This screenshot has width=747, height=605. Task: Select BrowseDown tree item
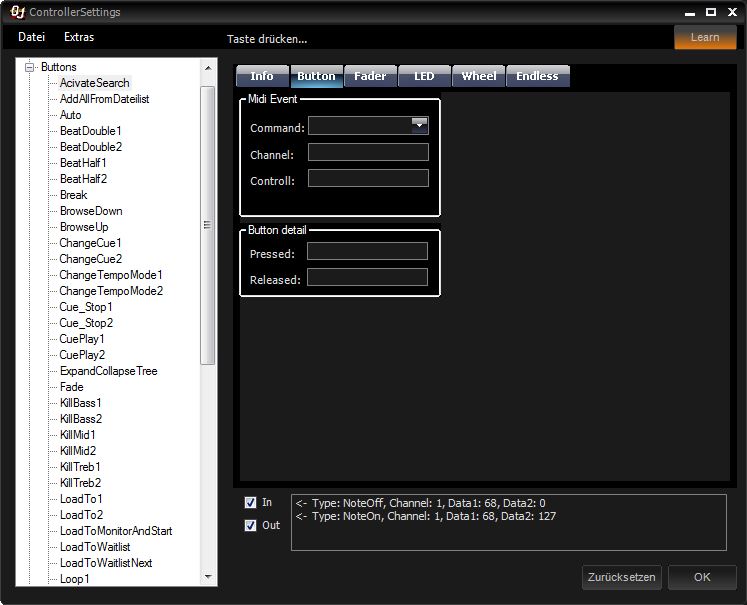91,211
